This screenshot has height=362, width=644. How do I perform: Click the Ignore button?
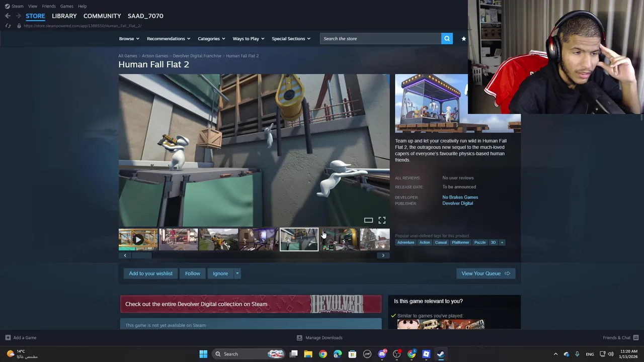[220, 274]
